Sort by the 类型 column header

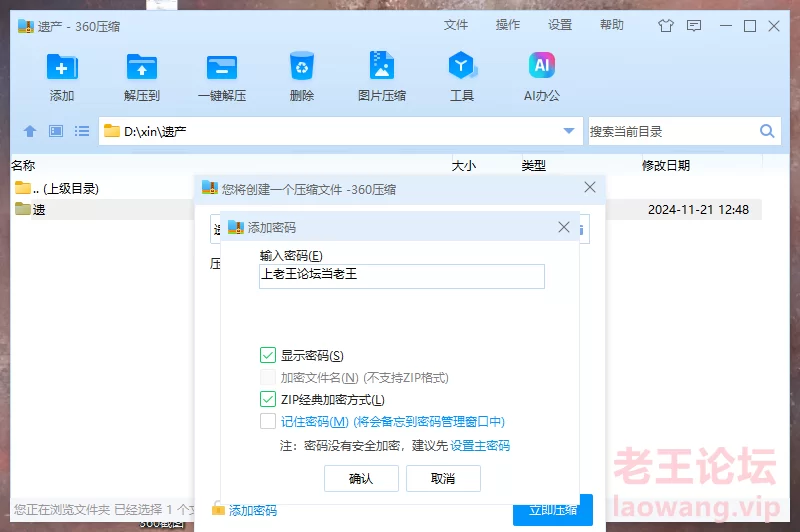click(x=534, y=165)
